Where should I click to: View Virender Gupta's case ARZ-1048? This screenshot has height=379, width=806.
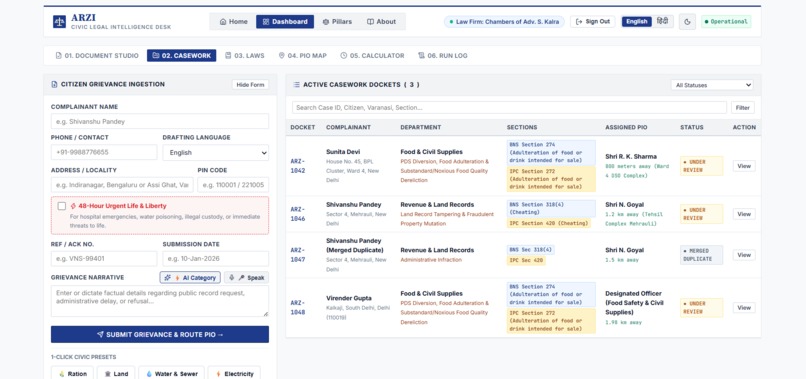744,308
